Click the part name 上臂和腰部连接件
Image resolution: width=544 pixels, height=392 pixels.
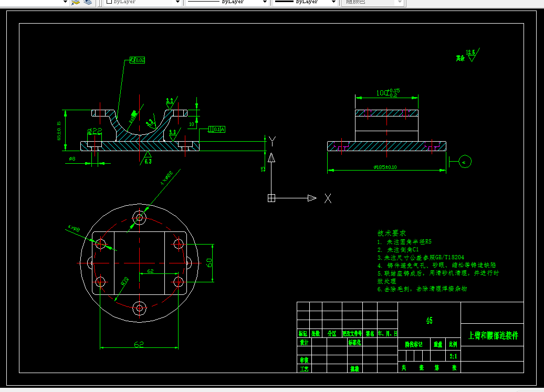point(493,335)
